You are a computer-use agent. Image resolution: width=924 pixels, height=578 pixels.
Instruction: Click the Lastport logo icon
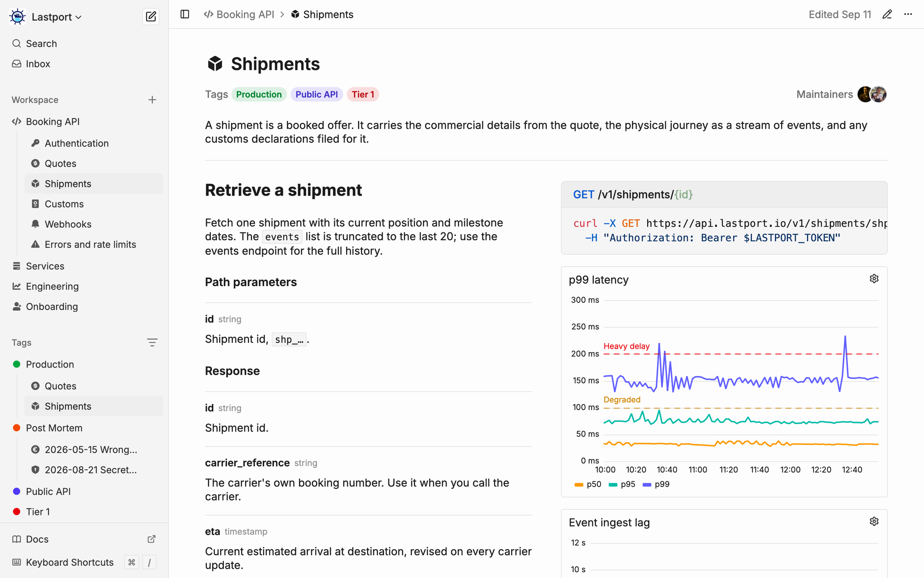(x=18, y=17)
